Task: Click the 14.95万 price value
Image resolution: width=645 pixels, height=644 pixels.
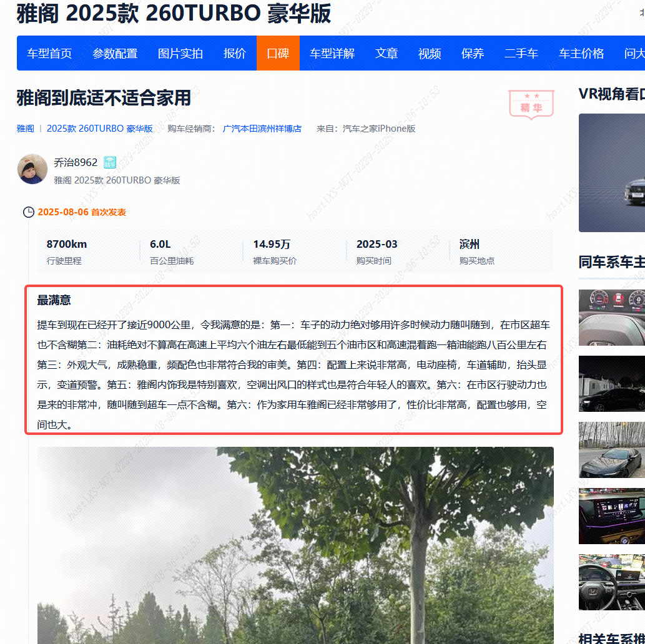Action: pos(272,244)
